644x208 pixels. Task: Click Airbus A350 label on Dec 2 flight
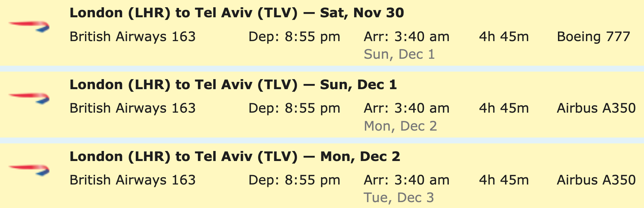(596, 180)
